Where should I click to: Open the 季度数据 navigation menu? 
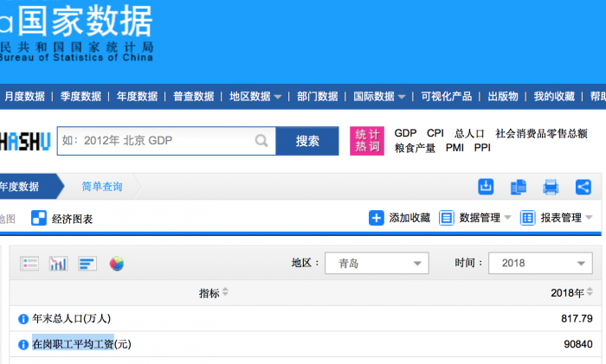(80, 96)
